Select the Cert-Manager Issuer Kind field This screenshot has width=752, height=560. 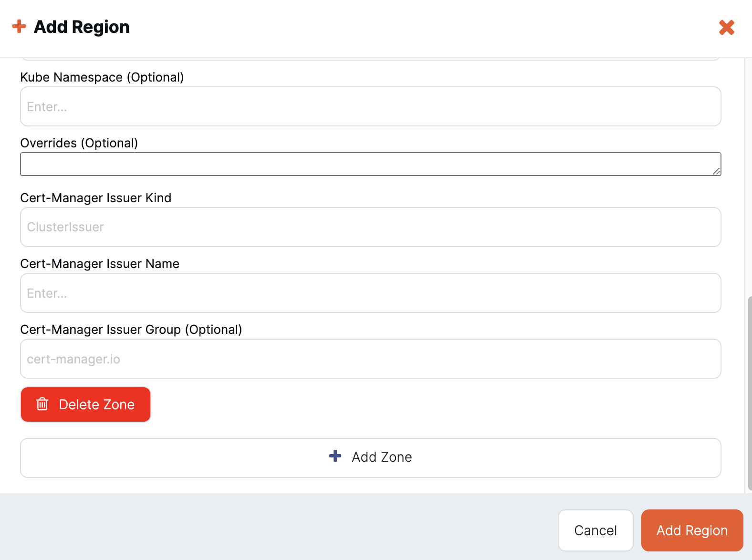[x=370, y=227]
